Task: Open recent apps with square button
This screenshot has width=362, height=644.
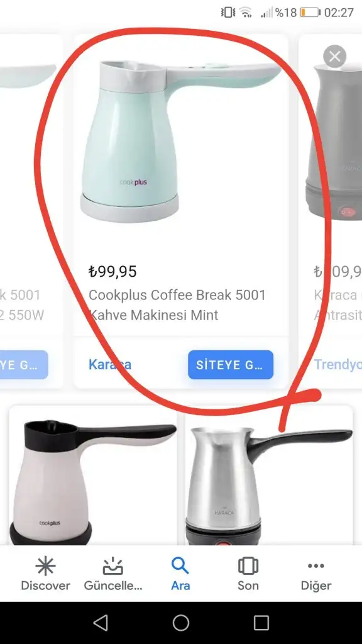Action: tap(261, 623)
